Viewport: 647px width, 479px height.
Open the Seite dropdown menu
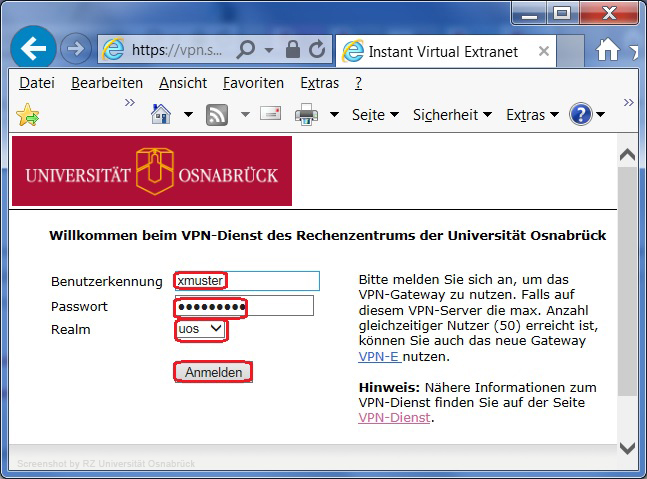(375, 115)
